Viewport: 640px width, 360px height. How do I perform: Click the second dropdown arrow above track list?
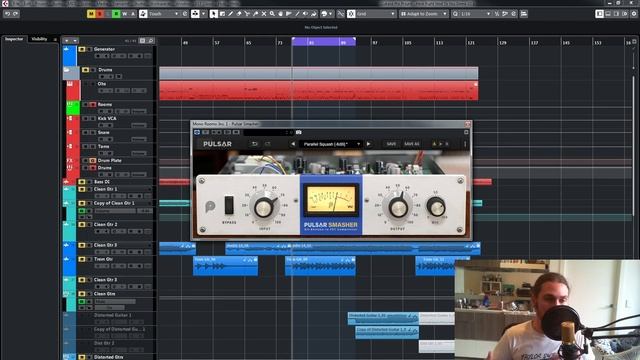coord(75,41)
